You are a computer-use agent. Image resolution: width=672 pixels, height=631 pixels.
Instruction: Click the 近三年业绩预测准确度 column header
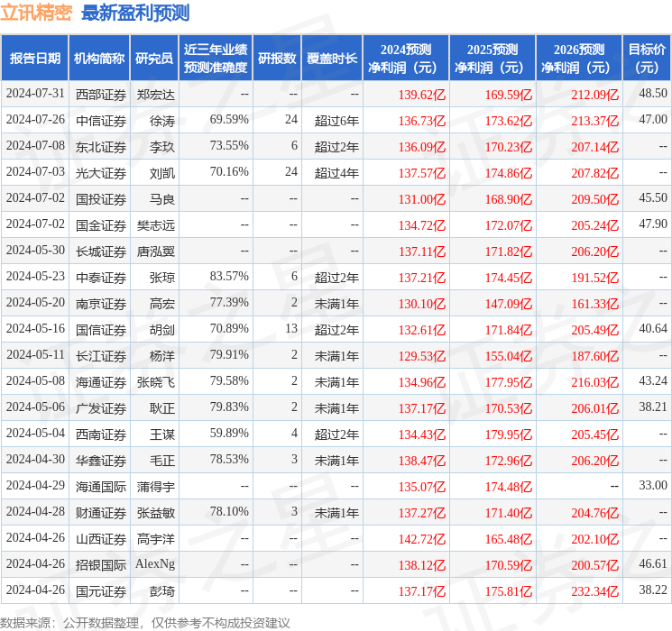216,58
